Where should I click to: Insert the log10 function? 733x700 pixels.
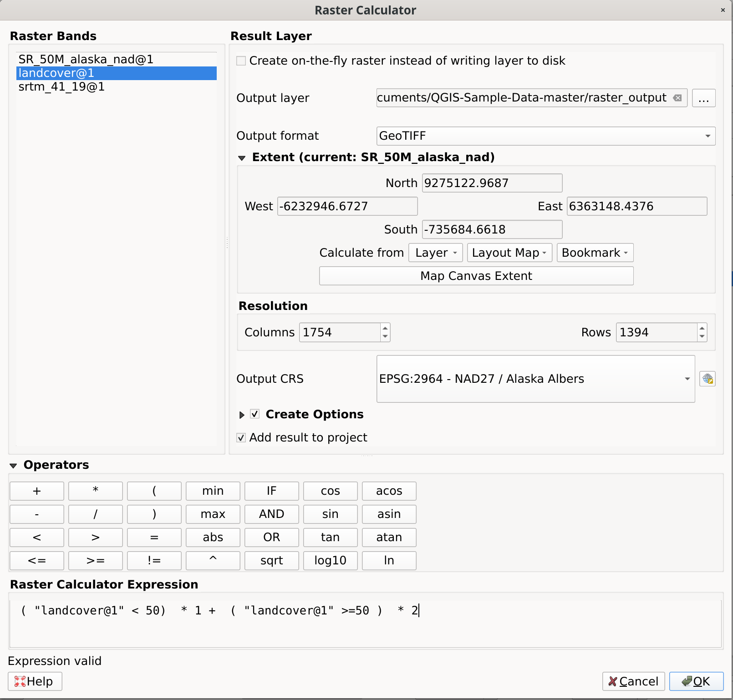330,560
